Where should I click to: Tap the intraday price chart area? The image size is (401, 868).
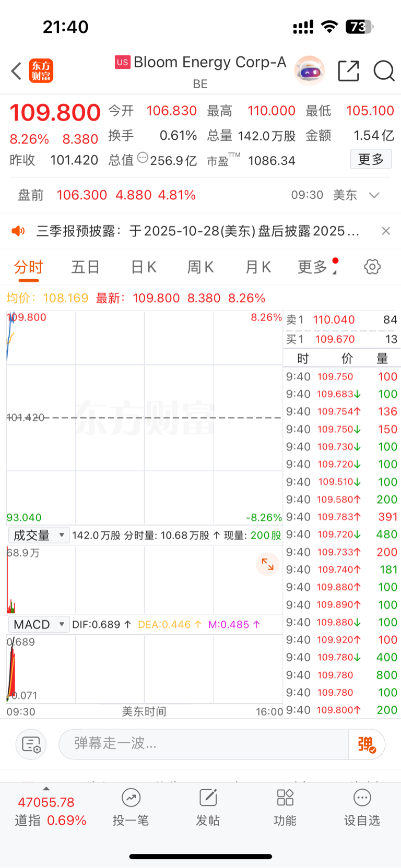coord(144,418)
